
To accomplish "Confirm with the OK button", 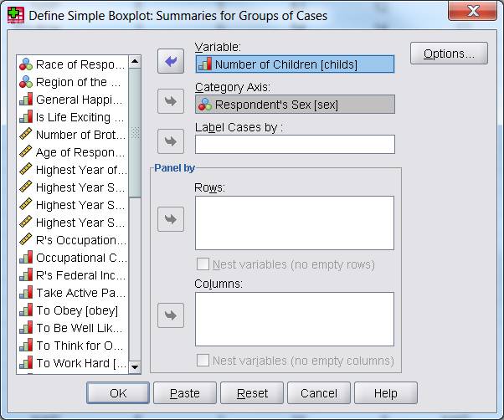I will (118, 393).
